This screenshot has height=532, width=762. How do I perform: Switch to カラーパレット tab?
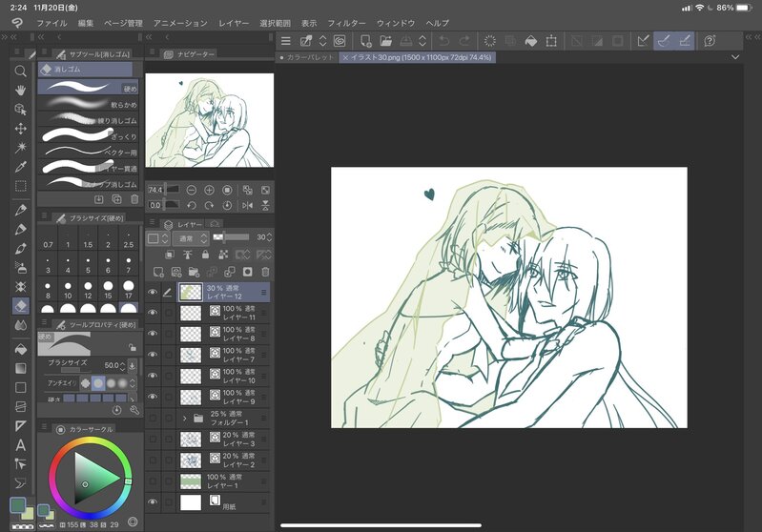click(x=307, y=57)
